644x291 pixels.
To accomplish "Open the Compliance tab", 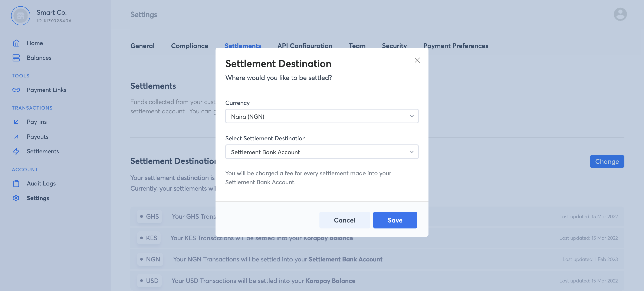I will coord(190,46).
